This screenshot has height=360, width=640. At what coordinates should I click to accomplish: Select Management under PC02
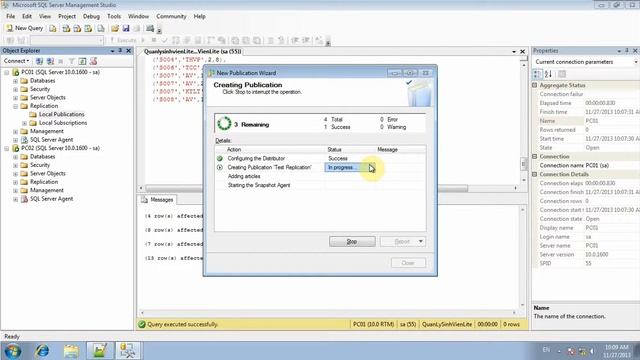(47, 190)
